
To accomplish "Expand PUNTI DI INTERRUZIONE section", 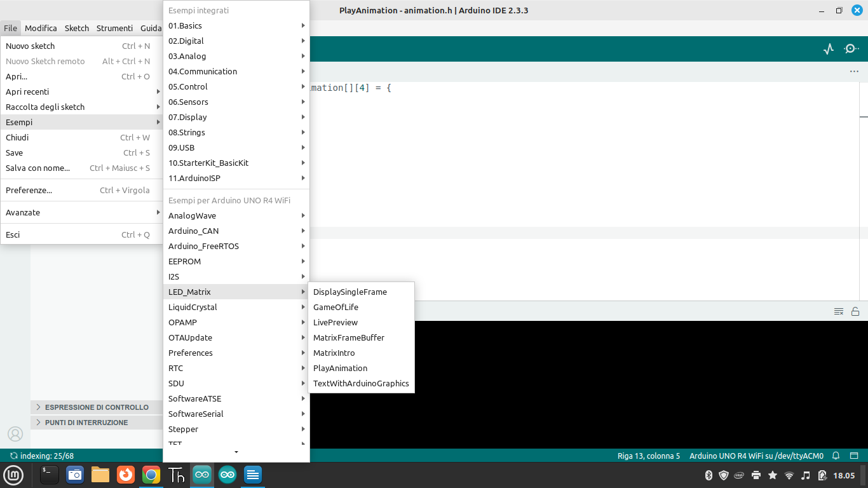I will pos(97,423).
